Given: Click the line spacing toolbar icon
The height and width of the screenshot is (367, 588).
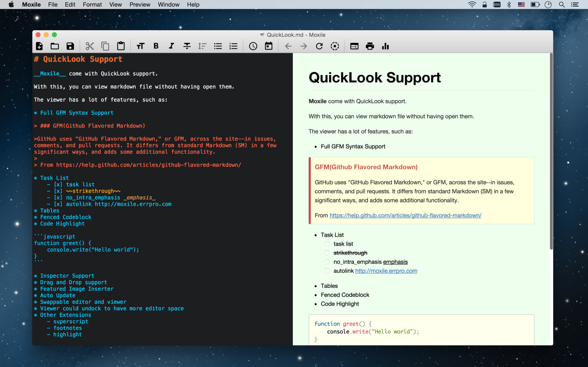Looking at the screenshot, I should (x=202, y=46).
